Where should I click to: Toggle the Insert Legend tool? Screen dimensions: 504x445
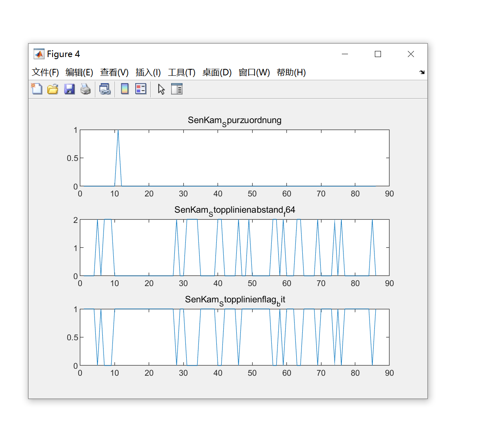pos(141,89)
